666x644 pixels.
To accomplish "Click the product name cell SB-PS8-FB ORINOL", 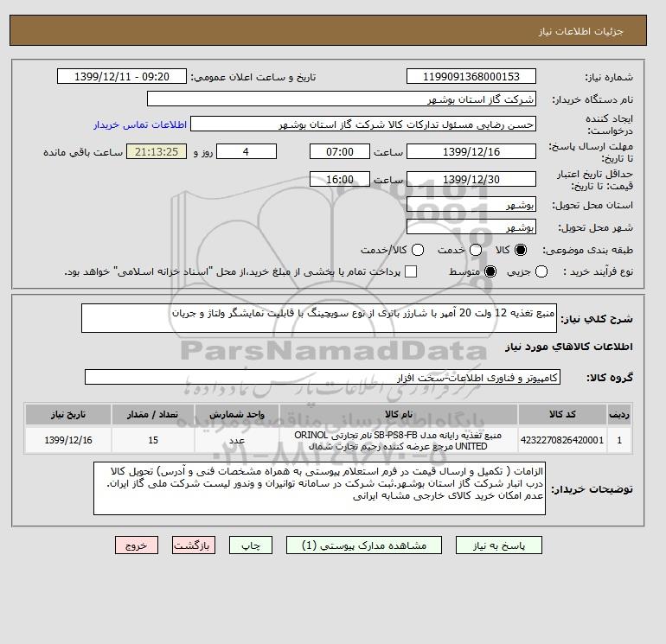I will point(399,440).
